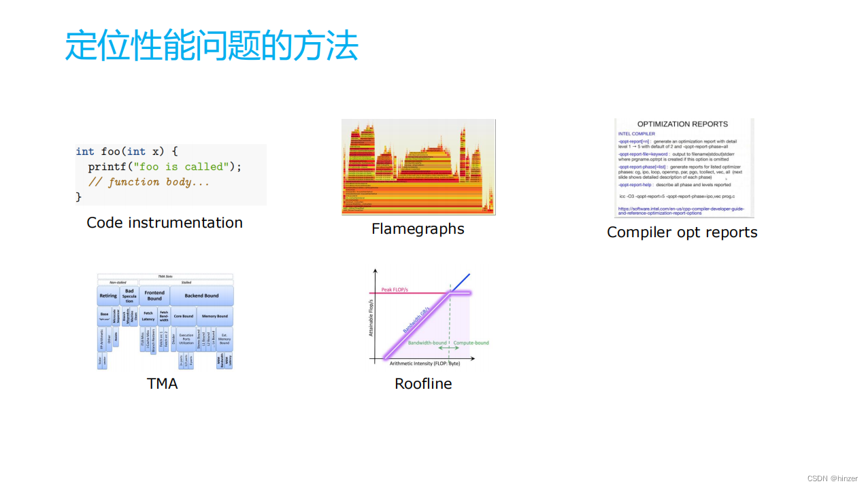Click the 'Code instrumentation' caption
This screenshot has width=868, height=488.
(x=165, y=222)
